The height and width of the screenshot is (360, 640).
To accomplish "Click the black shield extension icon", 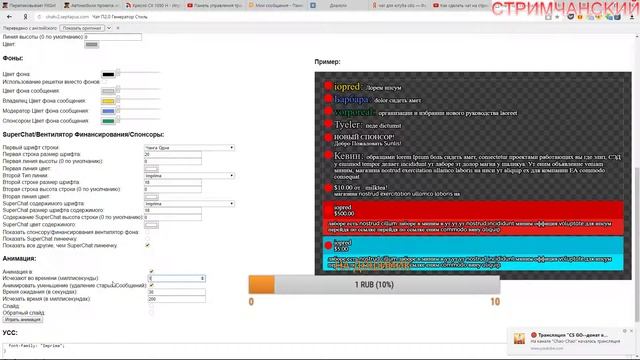I will (x=571, y=17).
